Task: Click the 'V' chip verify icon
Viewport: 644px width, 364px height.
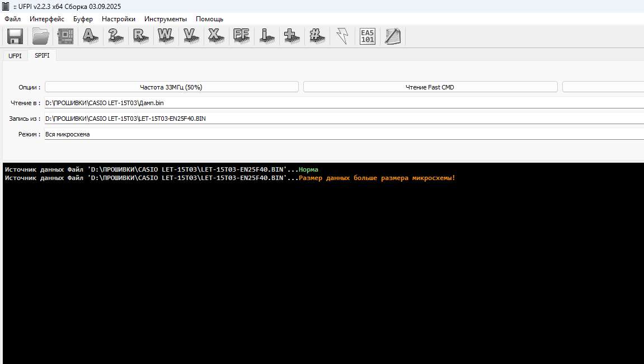Action: click(x=191, y=36)
